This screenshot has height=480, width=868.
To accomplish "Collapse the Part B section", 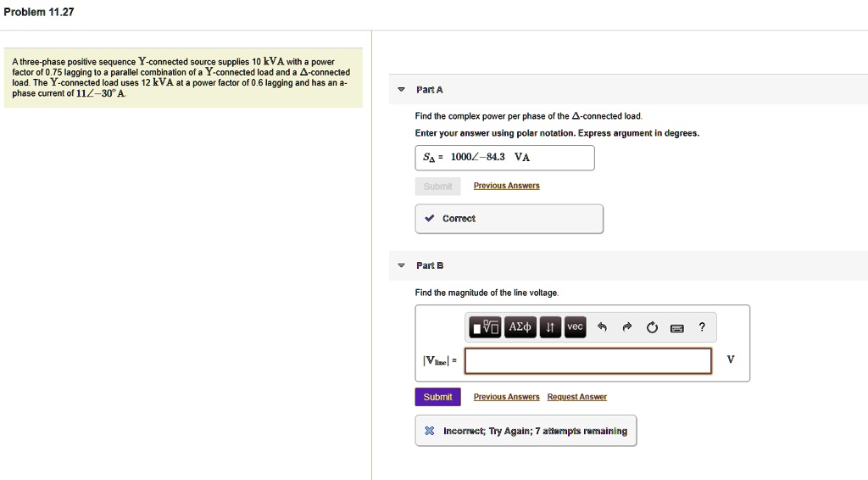I will click(x=402, y=265).
